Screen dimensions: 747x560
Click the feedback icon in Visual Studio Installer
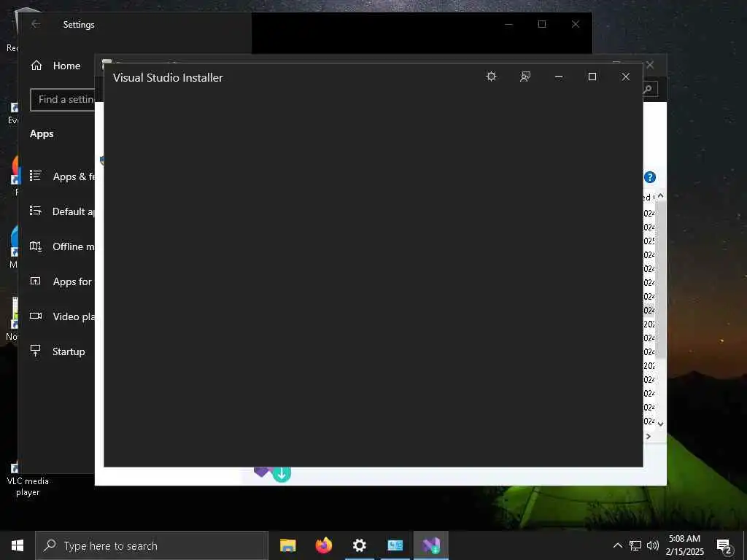pos(525,77)
